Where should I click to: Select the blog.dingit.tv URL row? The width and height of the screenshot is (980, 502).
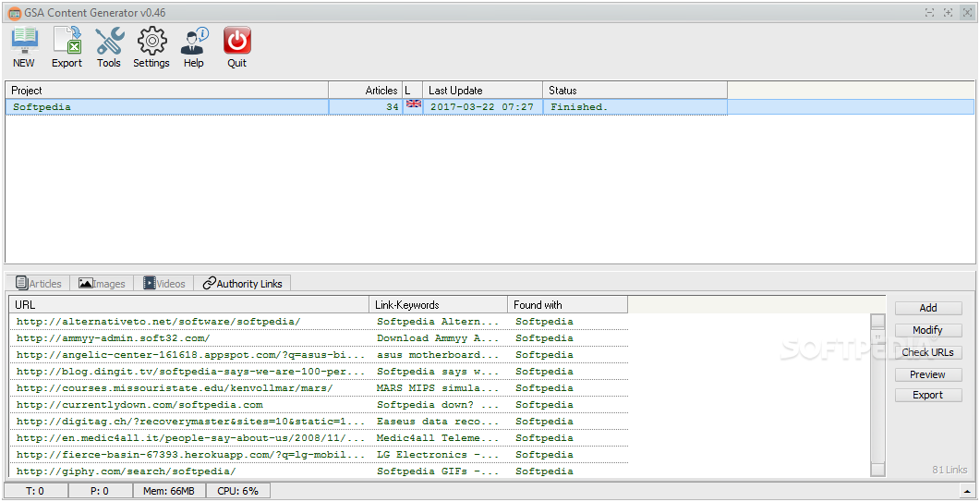pyautogui.click(x=319, y=372)
